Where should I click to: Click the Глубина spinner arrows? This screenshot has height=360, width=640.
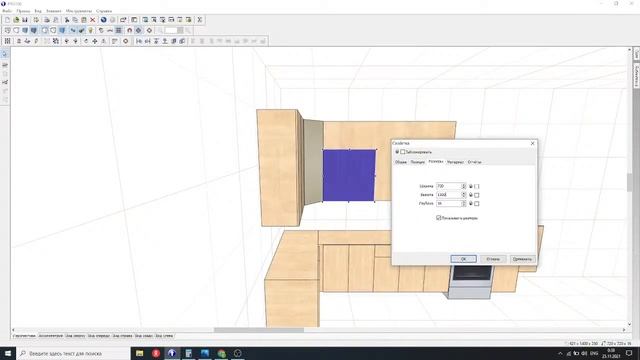click(x=464, y=203)
